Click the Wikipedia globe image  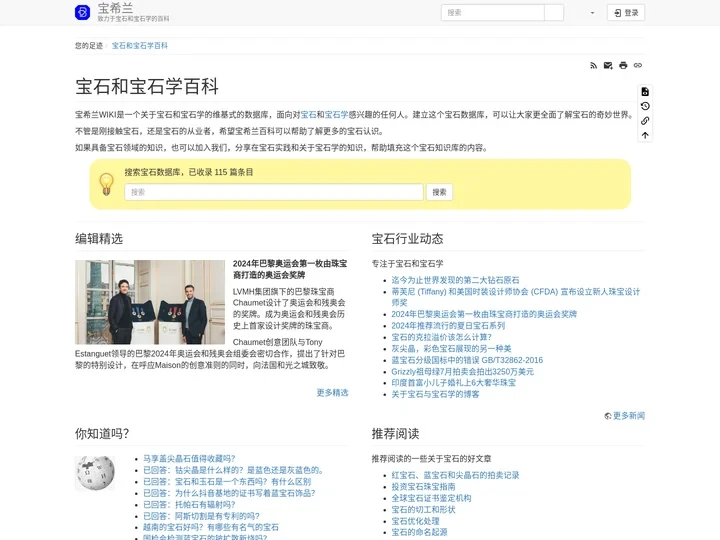pyautogui.click(x=95, y=472)
